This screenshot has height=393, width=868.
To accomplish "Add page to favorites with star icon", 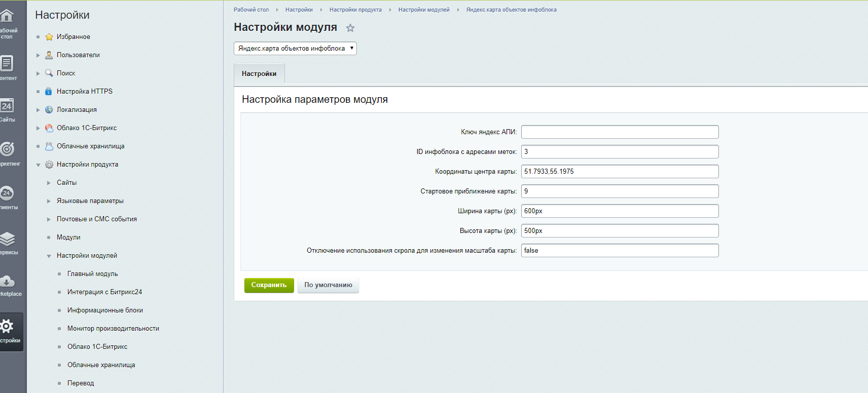I will point(350,28).
